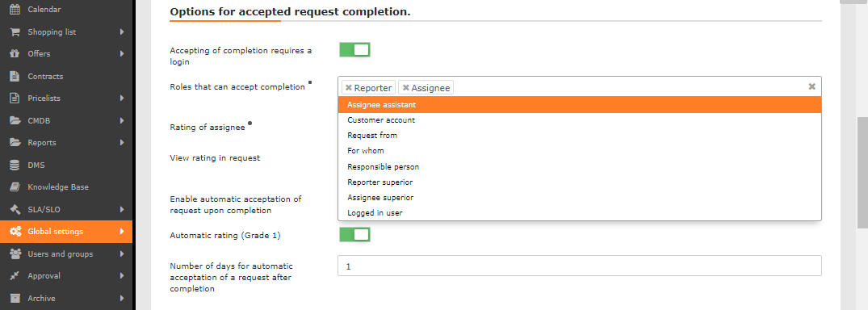The image size is (868, 310).
Task: Expand the CMDB submenu arrow
Action: click(122, 120)
